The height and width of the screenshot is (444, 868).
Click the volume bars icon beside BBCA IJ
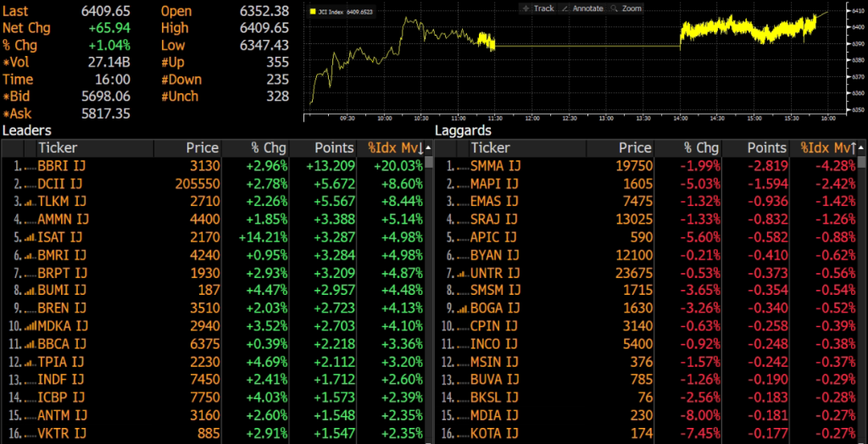[31, 344]
